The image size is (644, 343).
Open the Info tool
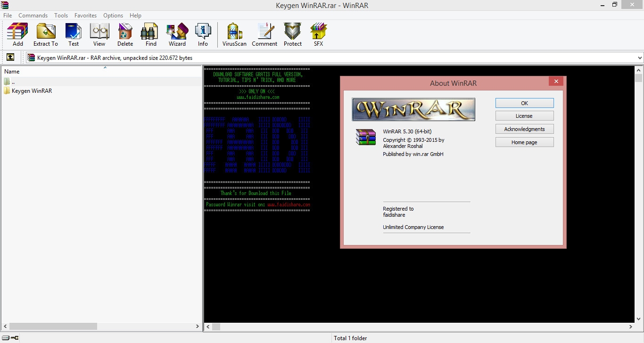tap(203, 33)
